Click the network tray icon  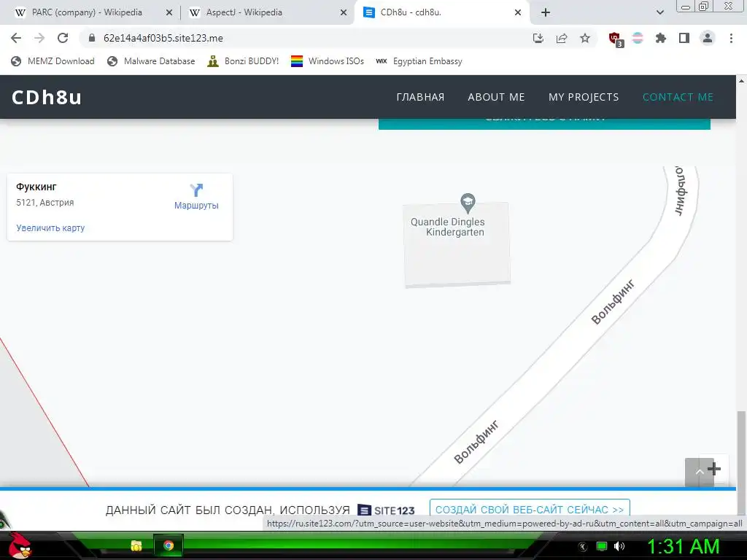coord(602,546)
